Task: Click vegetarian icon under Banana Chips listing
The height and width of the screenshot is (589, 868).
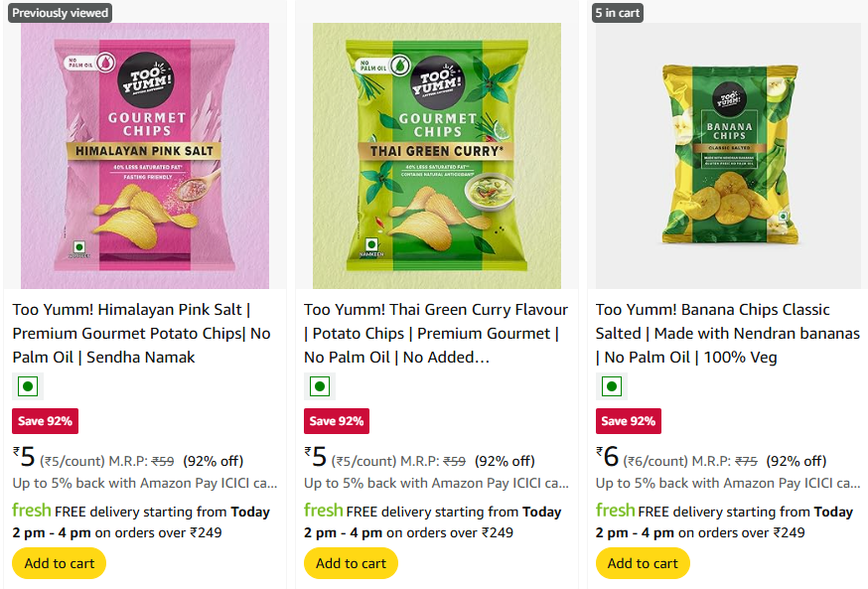Action: point(612,386)
